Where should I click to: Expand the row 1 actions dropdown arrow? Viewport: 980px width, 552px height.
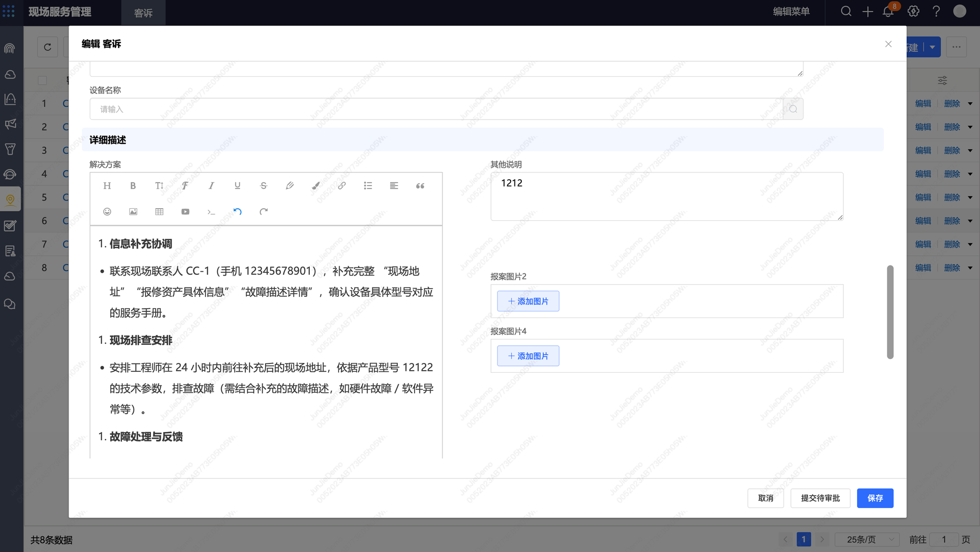(970, 104)
